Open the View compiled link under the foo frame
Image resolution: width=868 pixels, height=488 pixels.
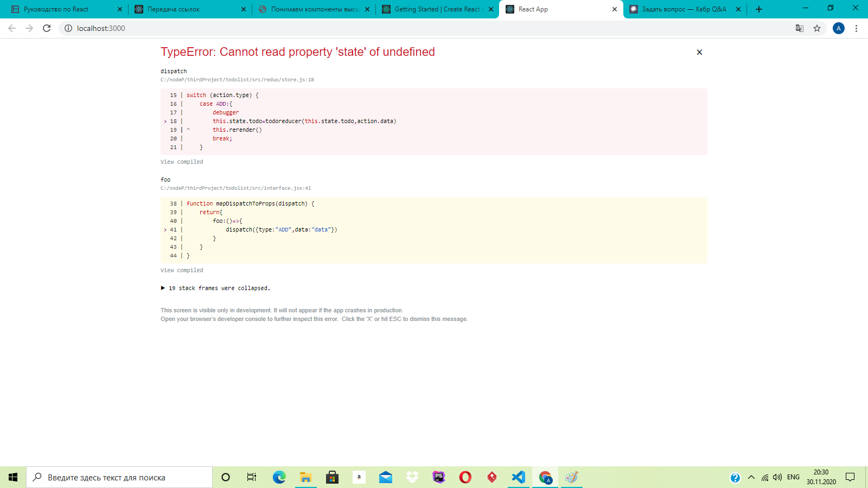click(x=182, y=270)
